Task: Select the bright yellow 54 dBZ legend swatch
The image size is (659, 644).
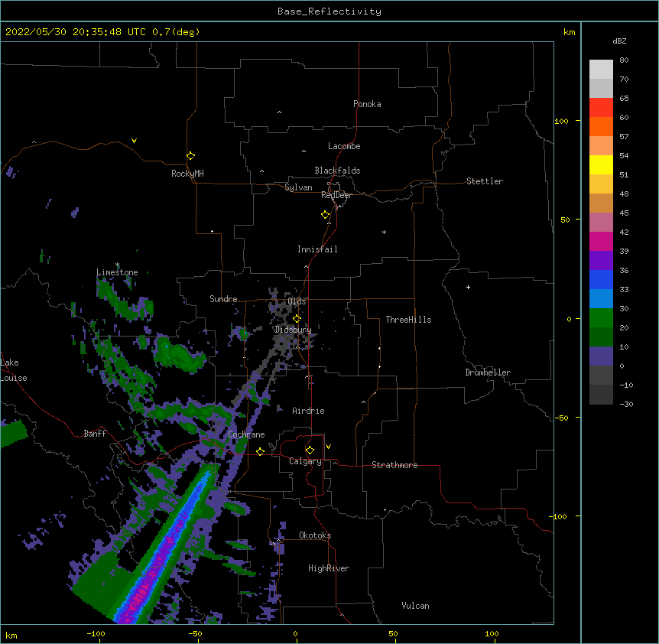Action: [x=601, y=164]
